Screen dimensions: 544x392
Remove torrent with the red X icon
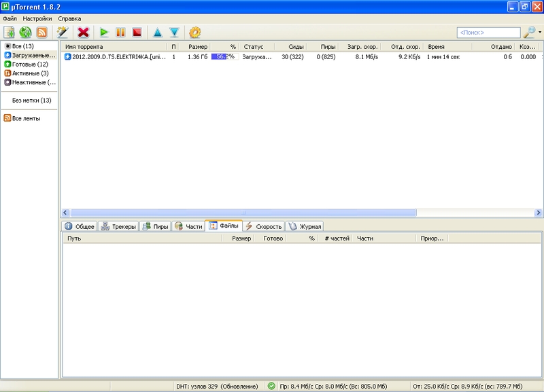[x=83, y=33]
